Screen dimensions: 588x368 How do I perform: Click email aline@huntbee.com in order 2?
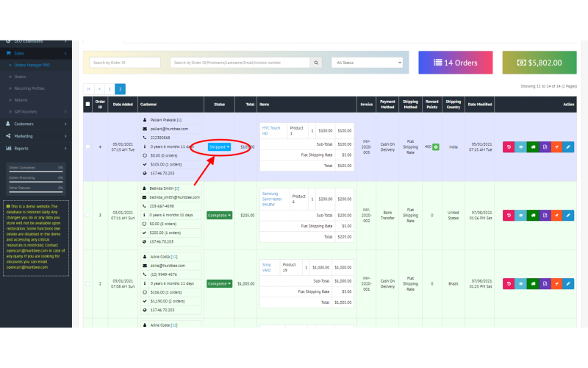coord(168,266)
